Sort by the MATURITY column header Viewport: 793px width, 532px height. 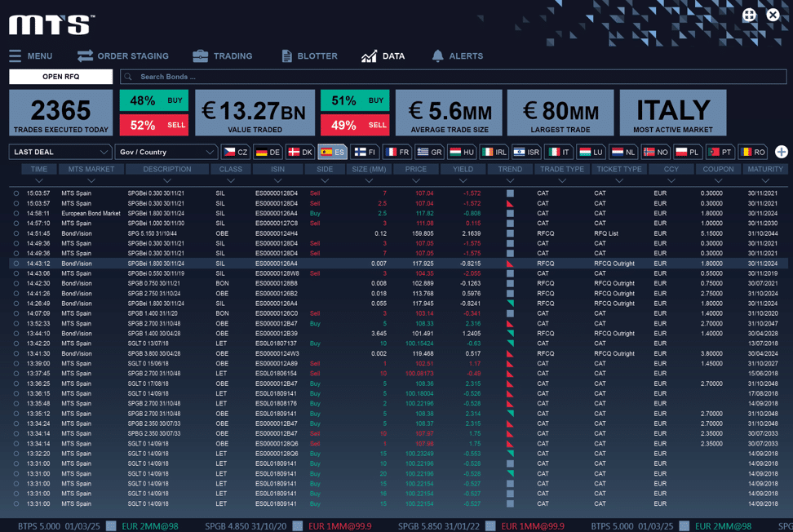click(x=764, y=169)
